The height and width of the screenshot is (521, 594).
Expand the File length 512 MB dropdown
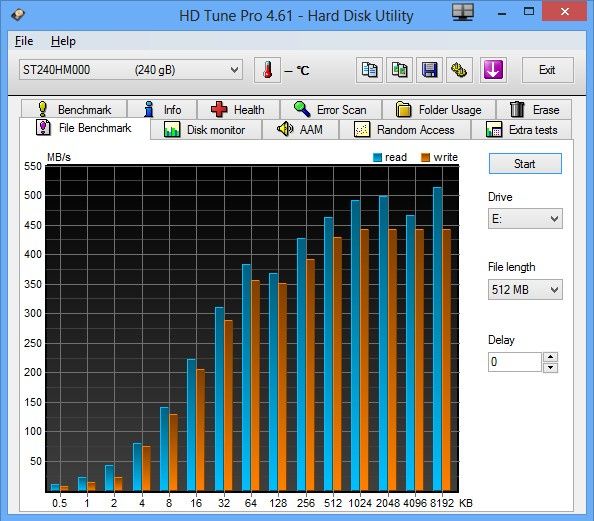525,290
